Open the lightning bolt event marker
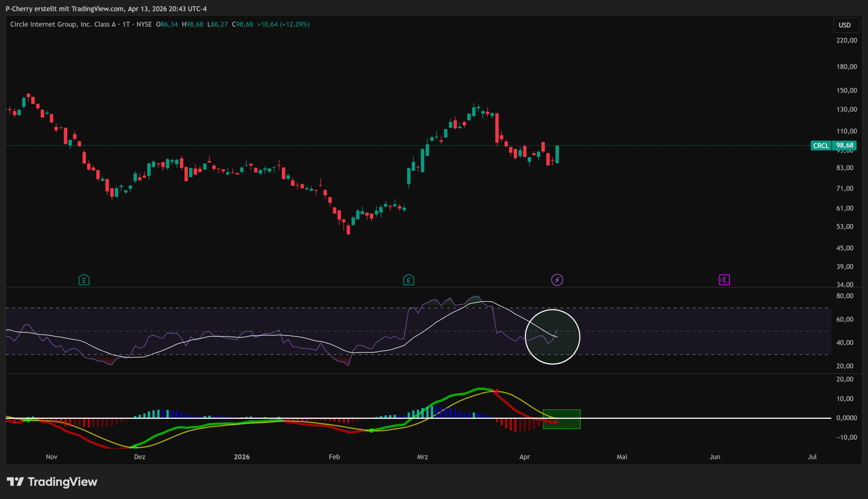Viewport: 868px width, 499px height. click(557, 280)
